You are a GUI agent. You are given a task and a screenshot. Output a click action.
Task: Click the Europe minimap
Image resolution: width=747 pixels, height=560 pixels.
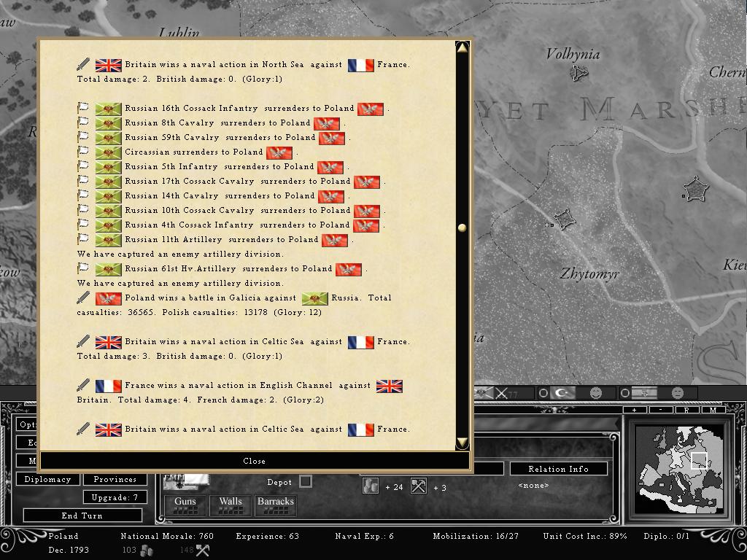point(681,470)
